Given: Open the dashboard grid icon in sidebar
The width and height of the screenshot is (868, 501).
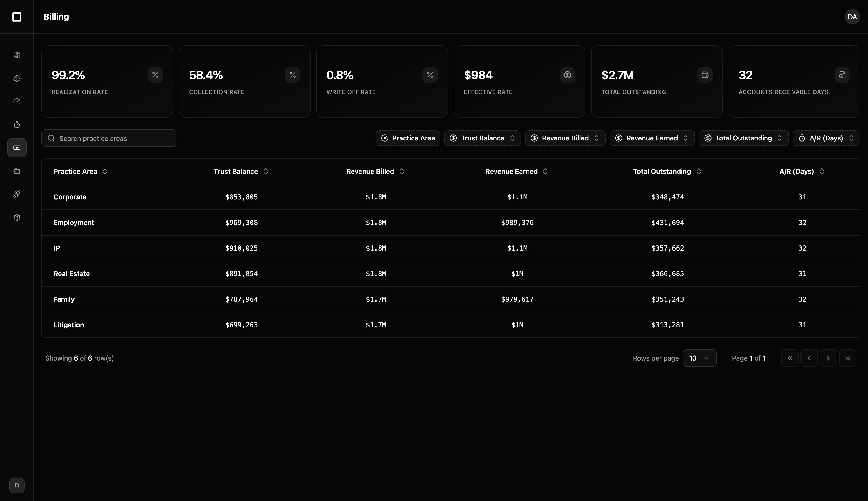Looking at the screenshot, I should coord(16,55).
